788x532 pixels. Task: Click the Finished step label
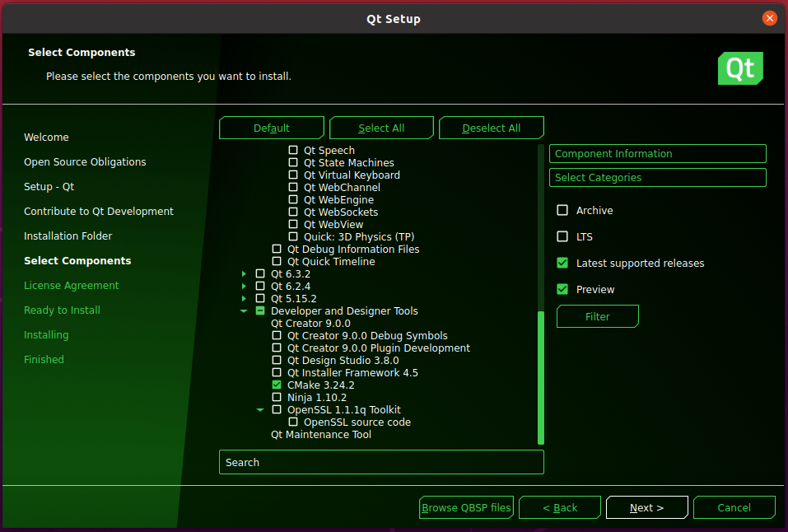click(44, 359)
